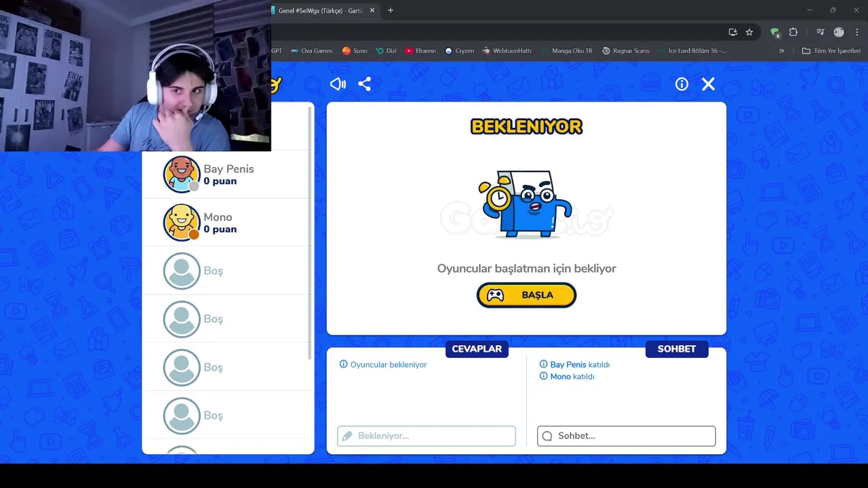The width and height of the screenshot is (868, 488).
Task: Click 'Bay Penis katıldı' chat message
Action: click(575, 365)
